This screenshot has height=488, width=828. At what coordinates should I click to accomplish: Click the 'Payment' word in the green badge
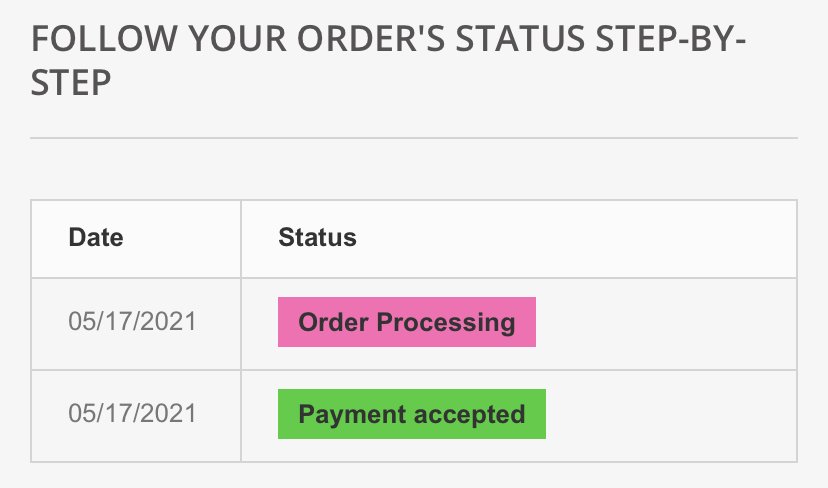click(x=352, y=415)
